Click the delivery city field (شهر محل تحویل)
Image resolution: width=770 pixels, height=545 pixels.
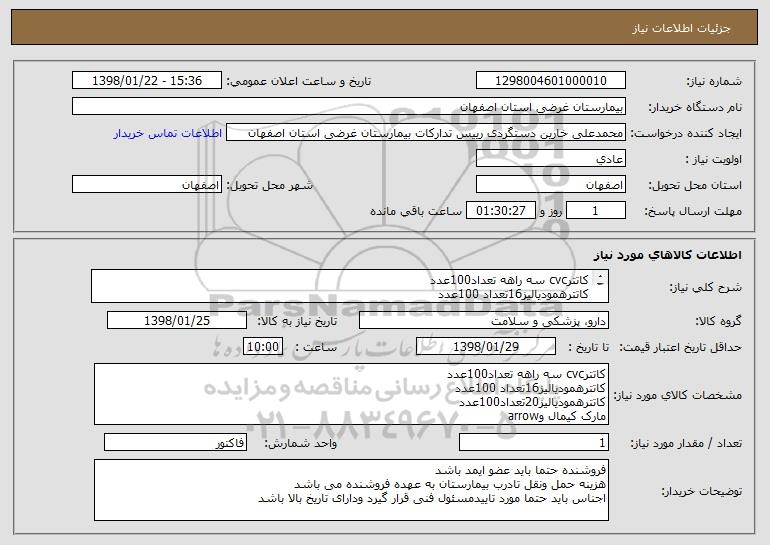tap(147, 185)
